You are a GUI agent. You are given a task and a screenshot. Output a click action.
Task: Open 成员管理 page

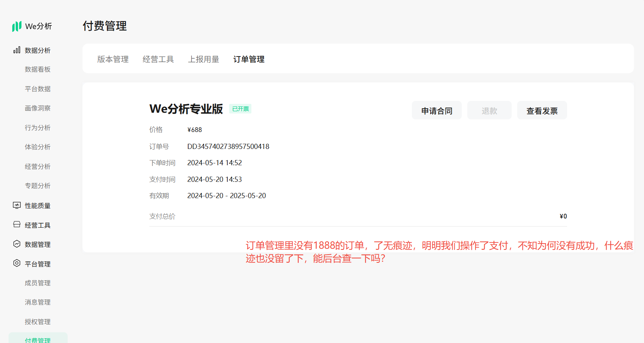[38, 283]
